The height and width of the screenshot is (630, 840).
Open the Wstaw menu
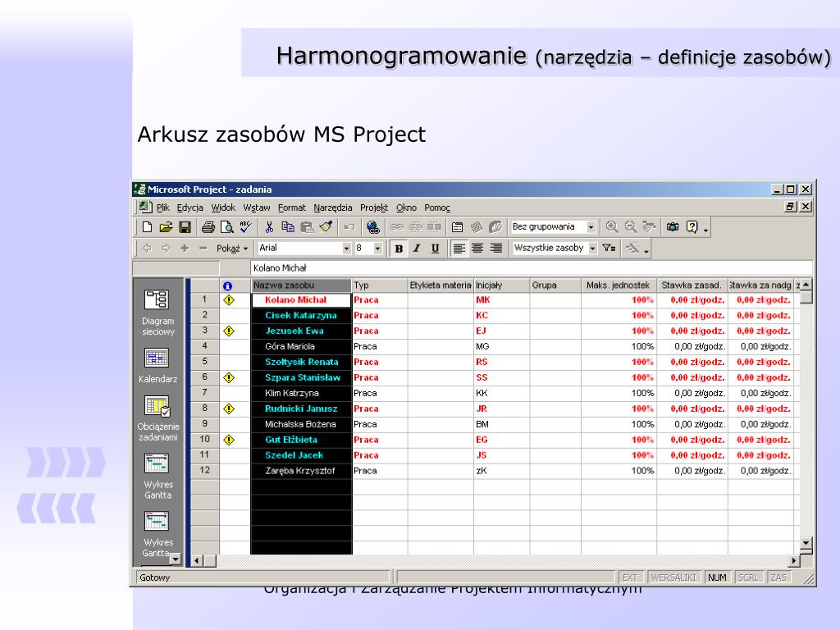point(257,208)
